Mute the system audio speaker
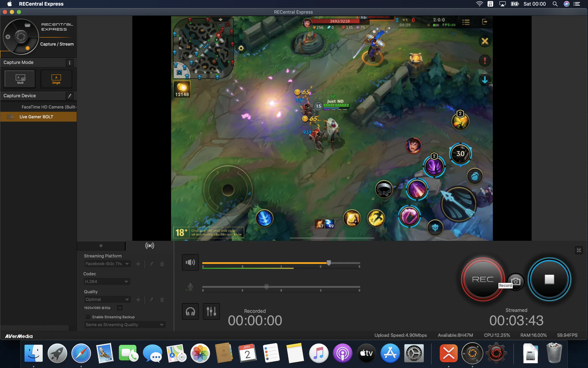Image resolution: width=588 pixels, height=368 pixels. pos(190,262)
